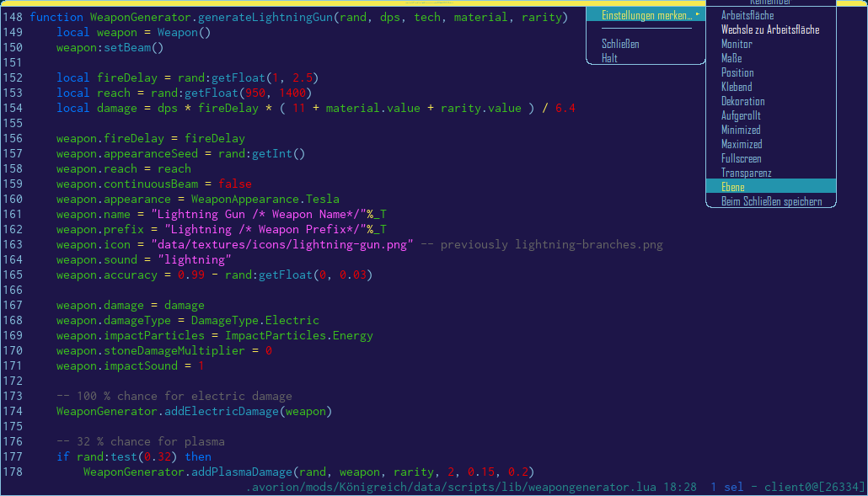Toggle the 'Fullscreen' remember option
The height and width of the screenshot is (496, 868).
[742, 158]
